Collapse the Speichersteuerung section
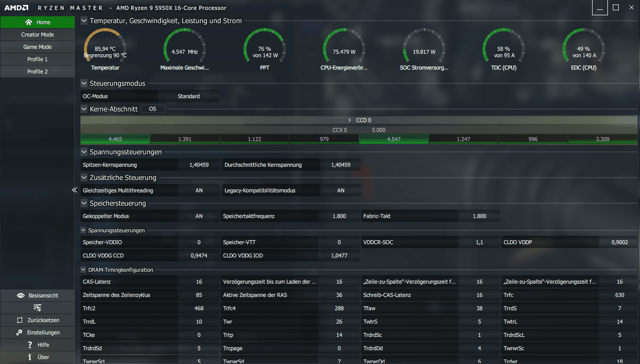The height and width of the screenshot is (364, 640). [x=84, y=203]
